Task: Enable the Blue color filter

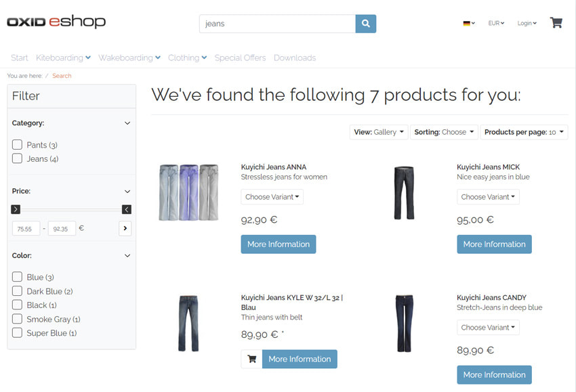Action: [16, 277]
